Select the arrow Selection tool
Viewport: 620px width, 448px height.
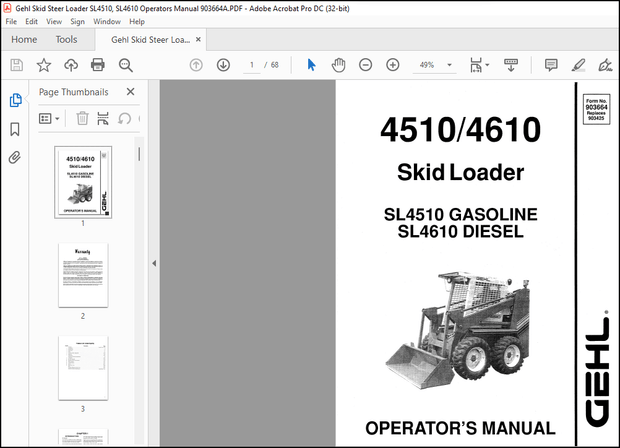312,65
